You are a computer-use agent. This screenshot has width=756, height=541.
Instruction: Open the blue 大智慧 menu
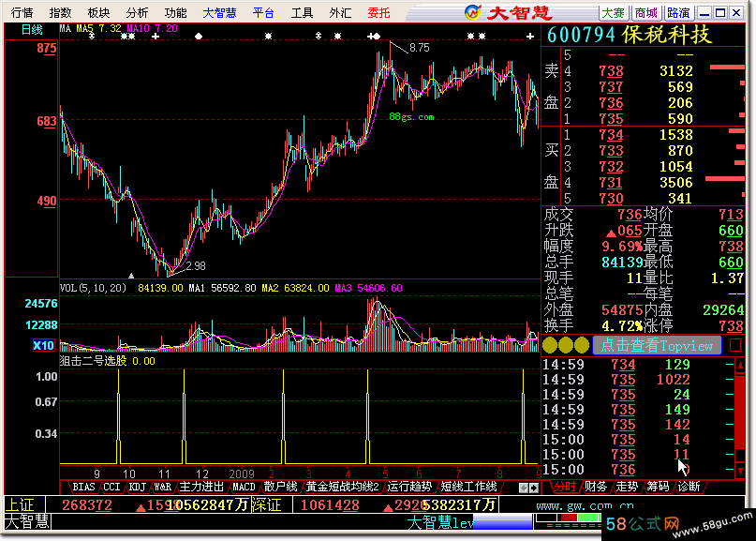click(219, 12)
